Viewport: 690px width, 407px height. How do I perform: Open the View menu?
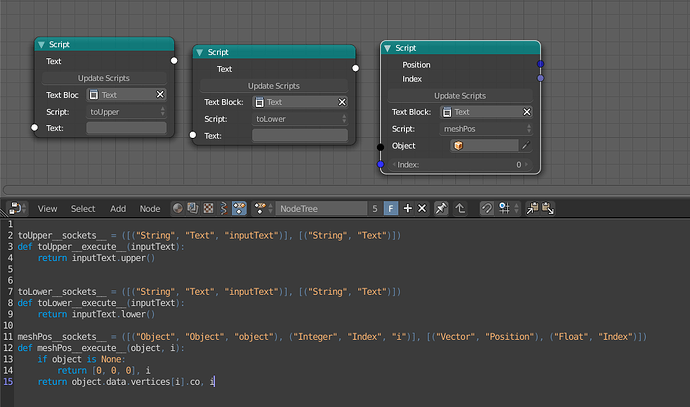(47, 209)
